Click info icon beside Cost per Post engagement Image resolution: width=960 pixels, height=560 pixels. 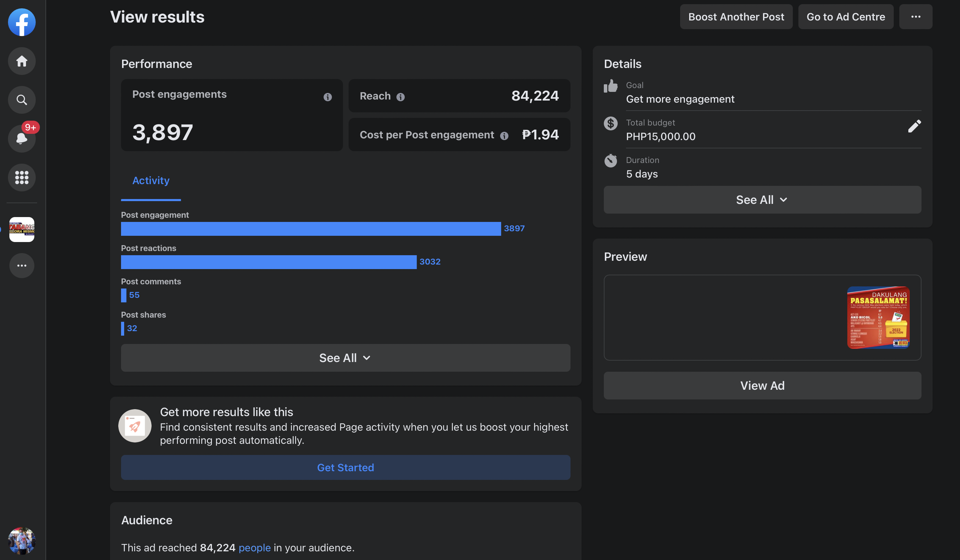coord(504,136)
